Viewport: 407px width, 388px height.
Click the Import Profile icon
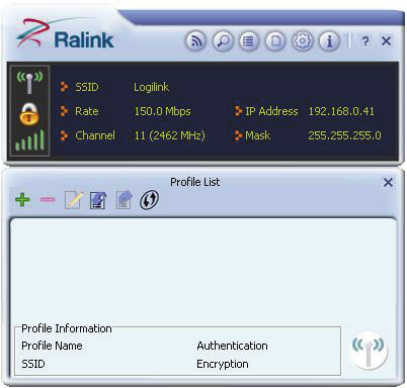(x=98, y=200)
